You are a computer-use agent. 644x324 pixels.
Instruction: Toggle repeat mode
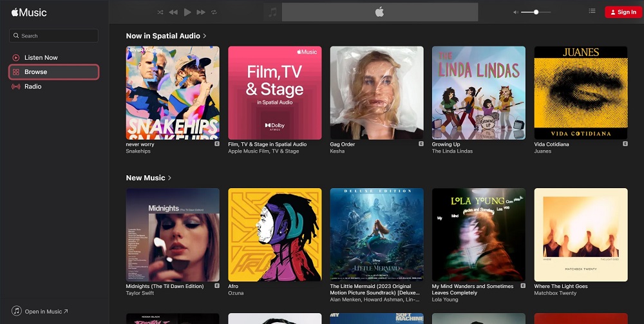click(x=214, y=12)
